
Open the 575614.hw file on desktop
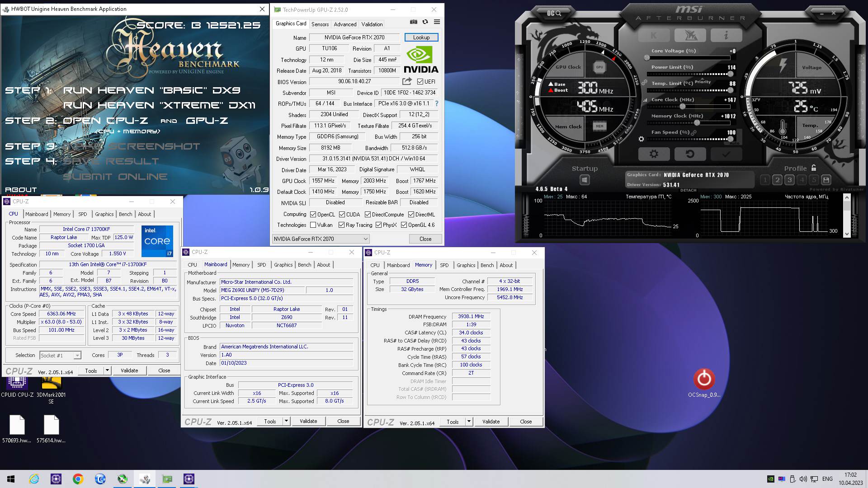[51, 429]
